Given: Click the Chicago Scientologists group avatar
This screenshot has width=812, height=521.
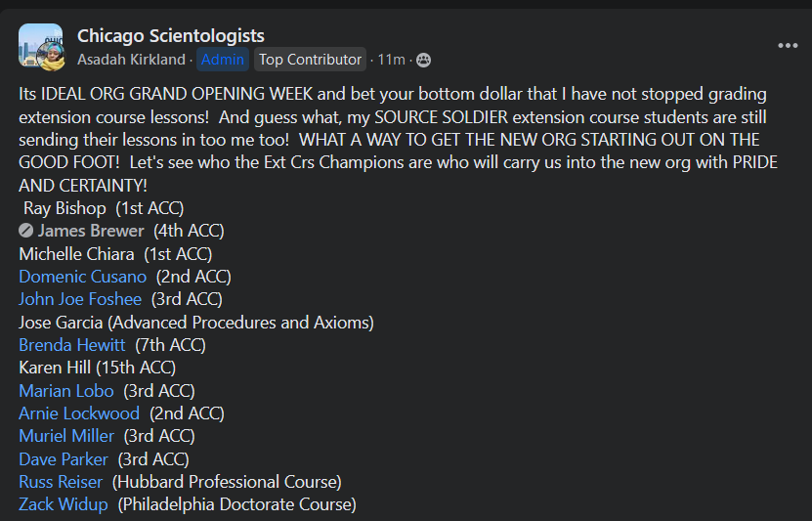Looking at the screenshot, I should pyautogui.click(x=40, y=46).
